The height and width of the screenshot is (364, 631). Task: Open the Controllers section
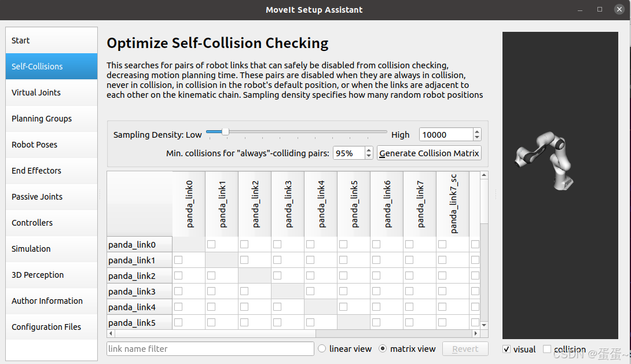(52, 223)
